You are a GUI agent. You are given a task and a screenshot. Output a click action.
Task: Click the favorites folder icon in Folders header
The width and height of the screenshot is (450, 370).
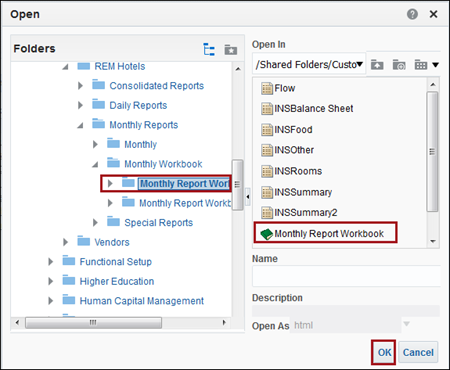tap(231, 50)
